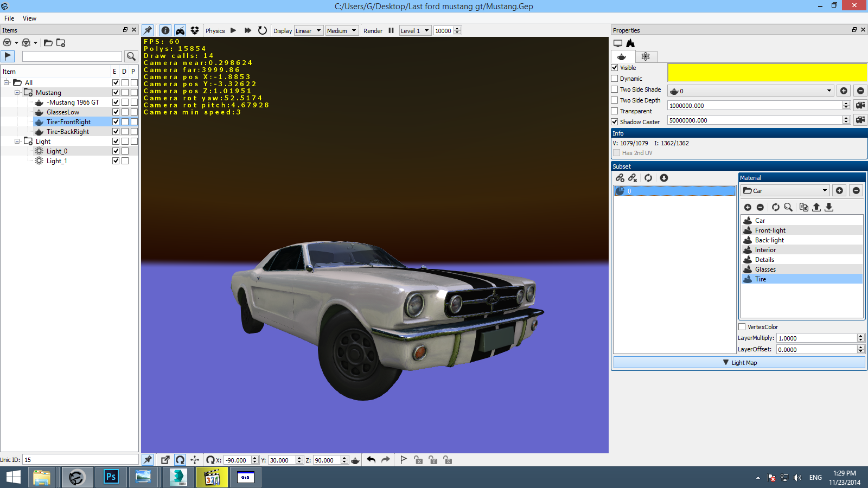Click the download arrow icon in Material toolbar

click(x=829, y=207)
